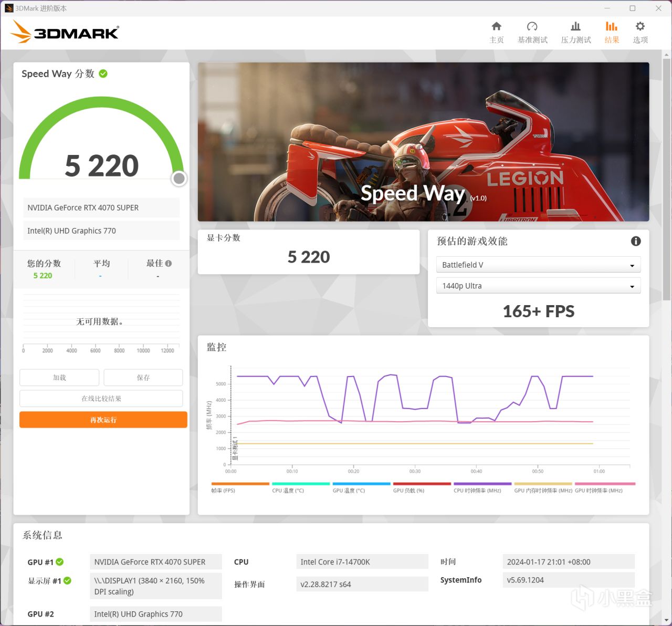The width and height of the screenshot is (672, 626).
Task: Toggle the CPU 时钟频率 (MHz) legend series
Action: click(x=482, y=488)
